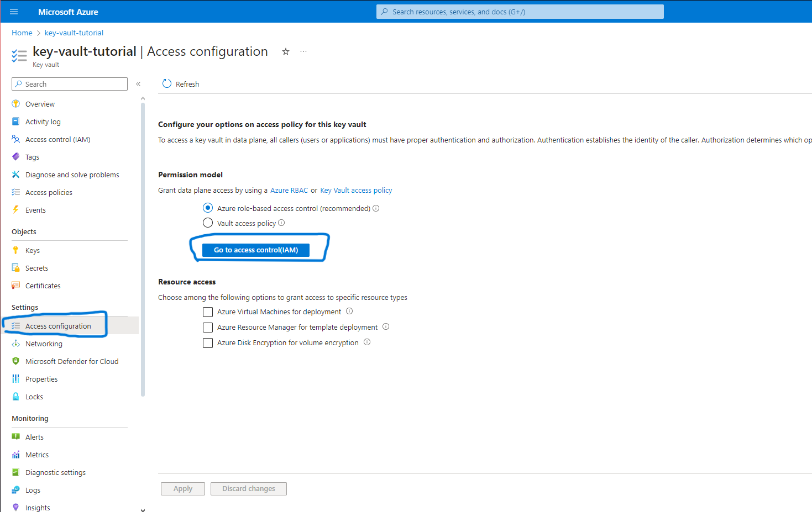812x512 pixels.
Task: Click the Diagnostic settings icon
Action: click(15, 472)
